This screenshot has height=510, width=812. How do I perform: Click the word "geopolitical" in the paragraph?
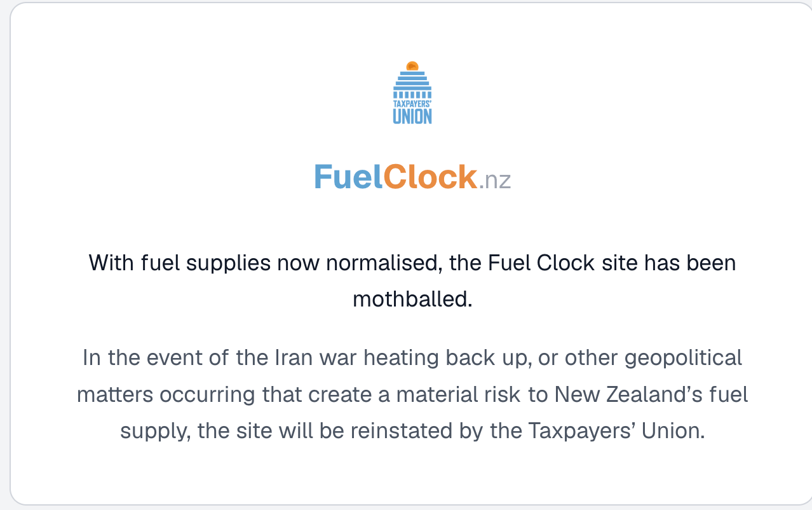pyautogui.click(x=684, y=359)
